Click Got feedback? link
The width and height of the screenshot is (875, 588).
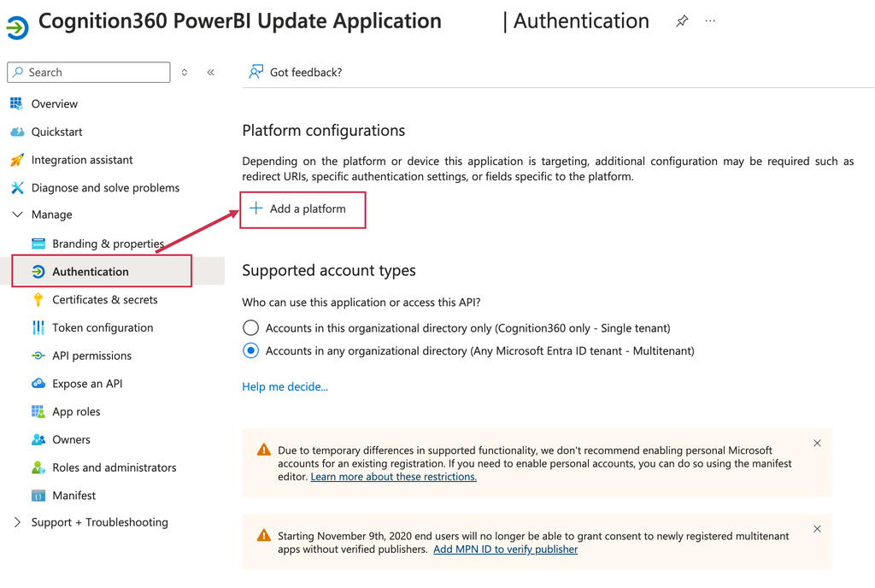[x=306, y=73]
